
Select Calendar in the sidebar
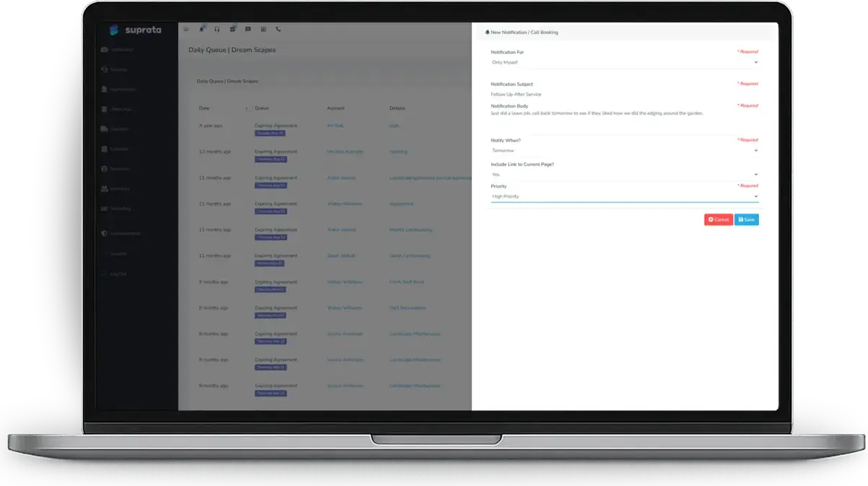pyautogui.click(x=115, y=149)
